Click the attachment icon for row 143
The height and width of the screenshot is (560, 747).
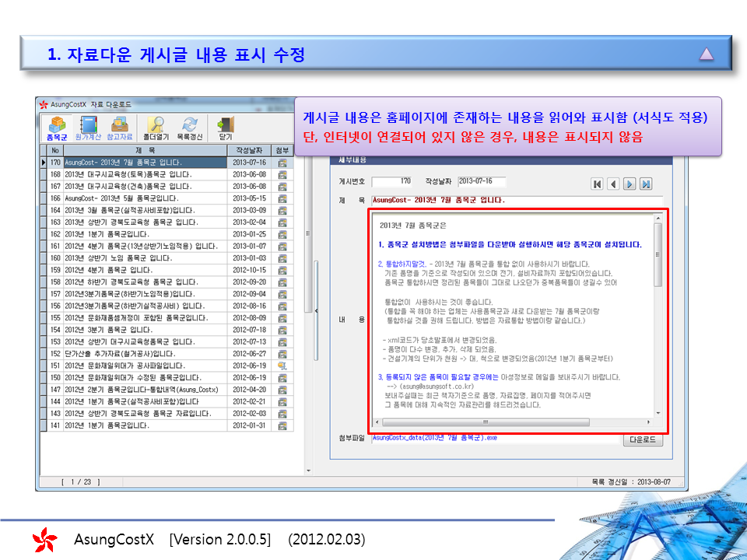coord(282,413)
